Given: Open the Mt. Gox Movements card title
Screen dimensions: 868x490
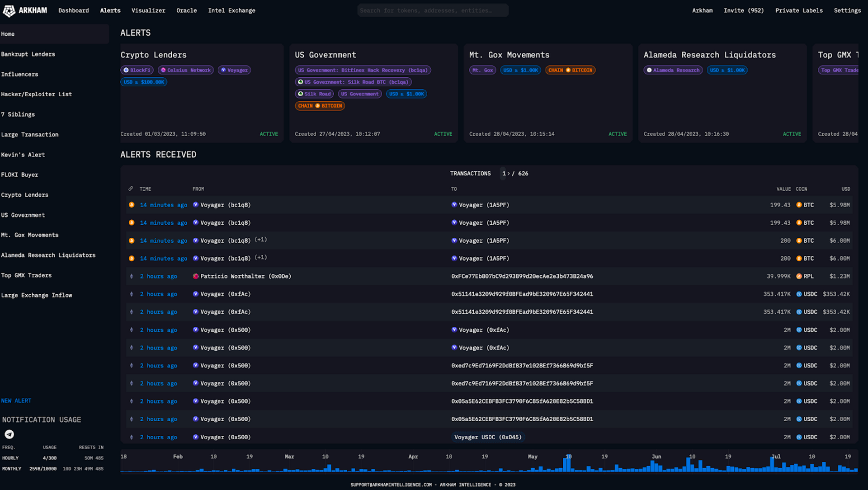Looking at the screenshot, I should [x=509, y=55].
